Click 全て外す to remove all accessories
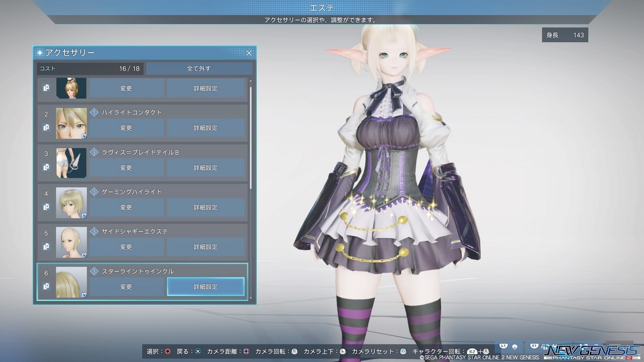 point(199,69)
